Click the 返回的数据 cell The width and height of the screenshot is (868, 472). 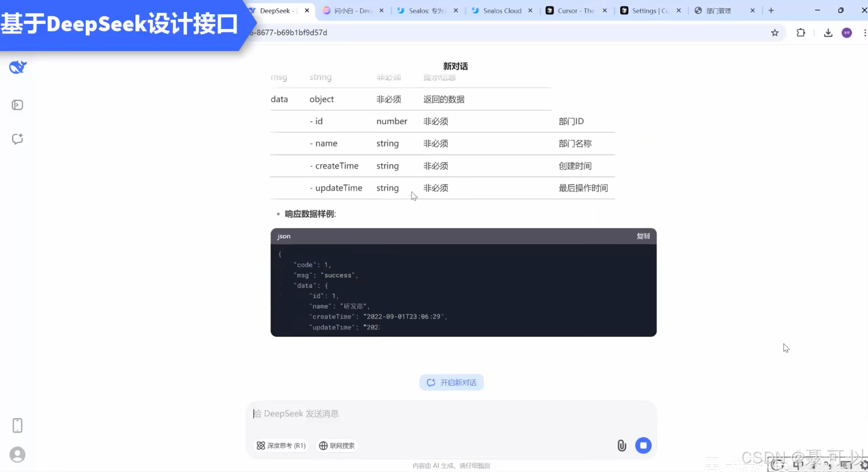[444, 99]
